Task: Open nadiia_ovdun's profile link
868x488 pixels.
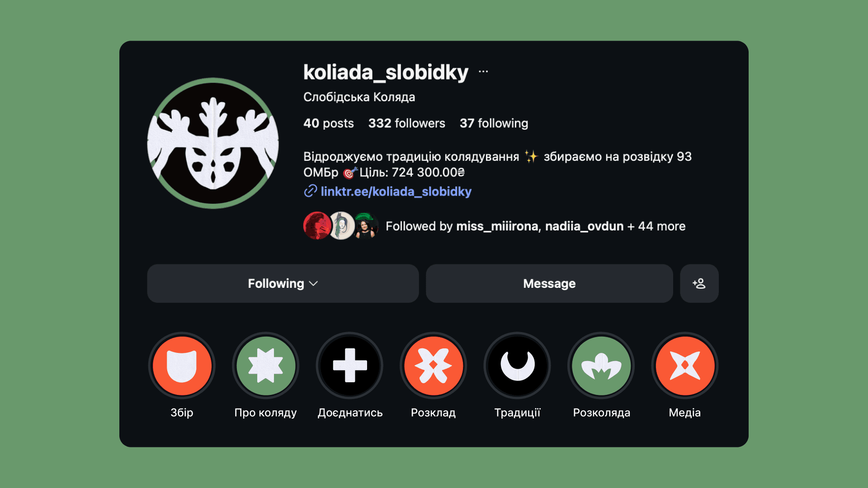Action: point(584,226)
